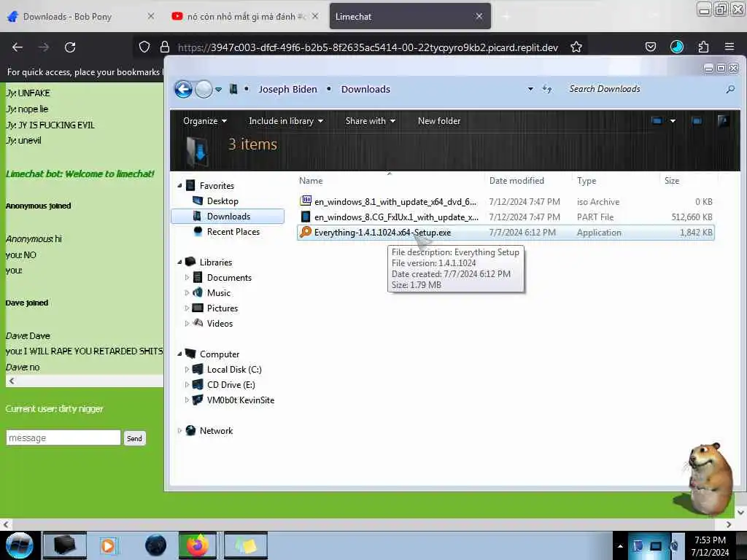The image size is (747, 560).
Task: Open the Organize dropdown menu
Action: [205, 121]
